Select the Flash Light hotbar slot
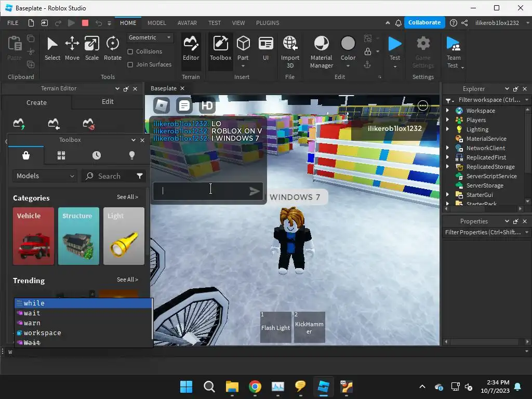532x399 pixels. coord(275,327)
